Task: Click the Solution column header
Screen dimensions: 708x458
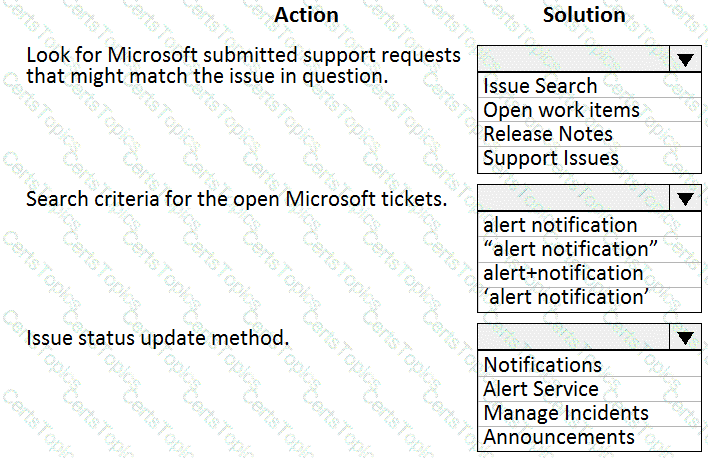Action: point(584,15)
